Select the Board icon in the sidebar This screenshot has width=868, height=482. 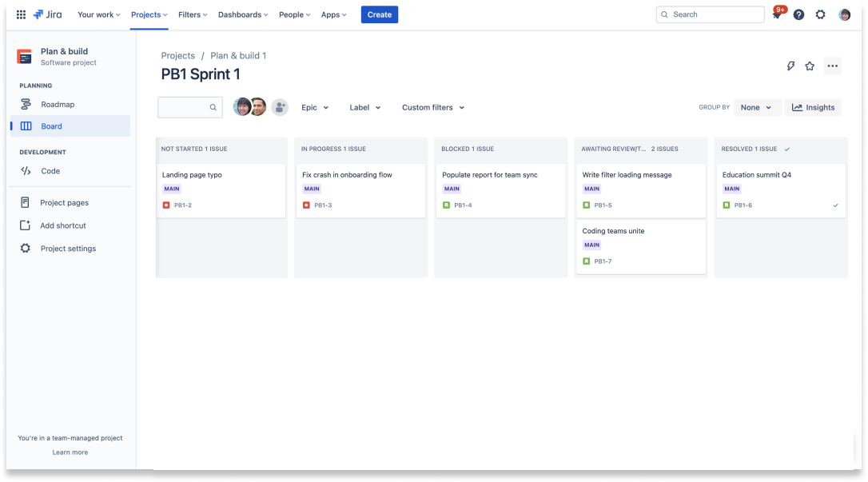click(25, 125)
